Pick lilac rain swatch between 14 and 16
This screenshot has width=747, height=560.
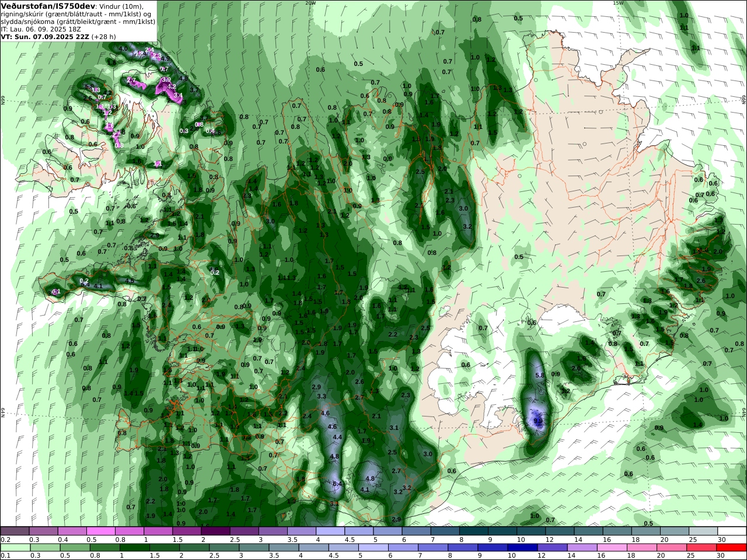[582, 548]
